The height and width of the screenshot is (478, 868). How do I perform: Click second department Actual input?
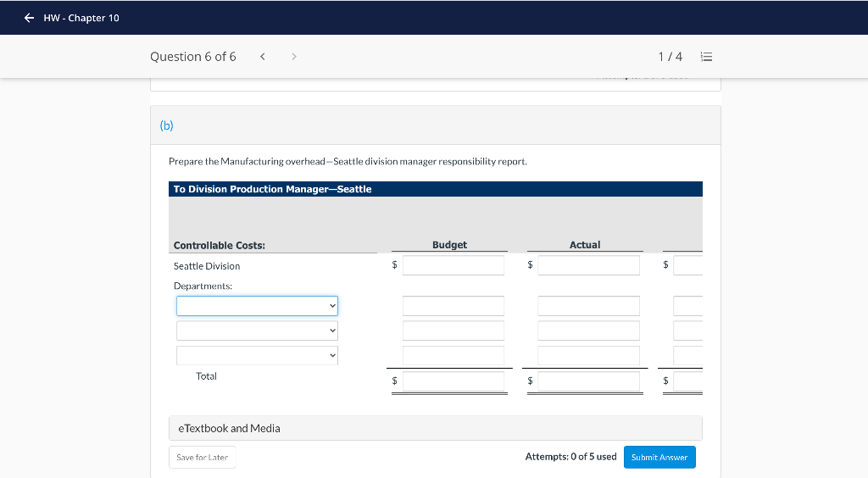[x=588, y=331]
